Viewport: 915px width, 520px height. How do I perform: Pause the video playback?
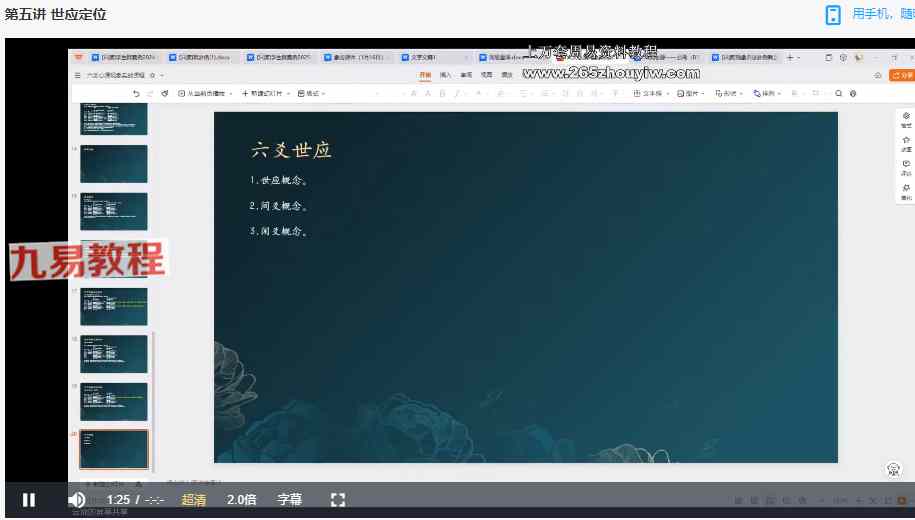29,500
